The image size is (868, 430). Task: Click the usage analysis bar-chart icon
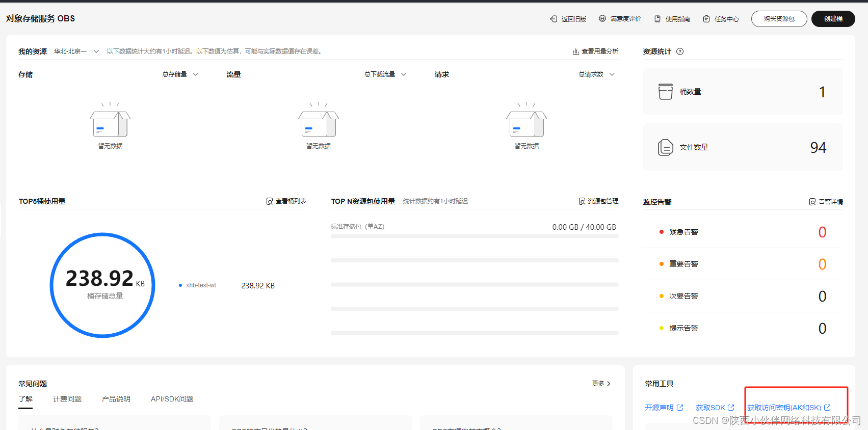click(576, 51)
